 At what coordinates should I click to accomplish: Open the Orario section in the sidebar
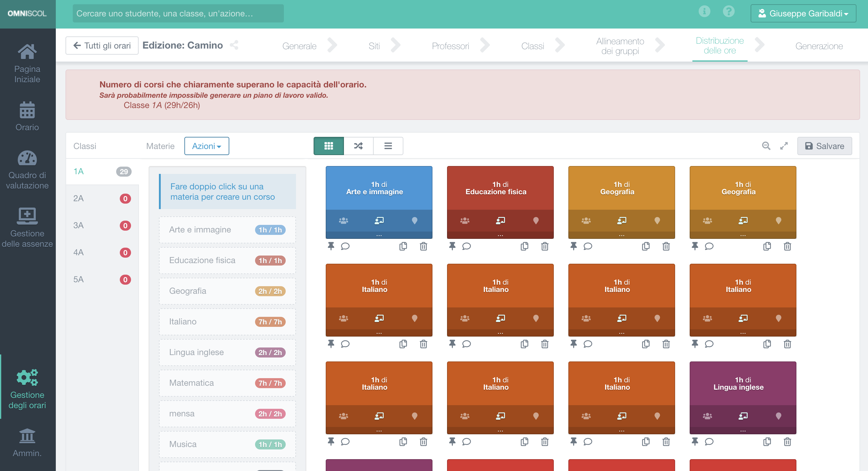coord(27,116)
